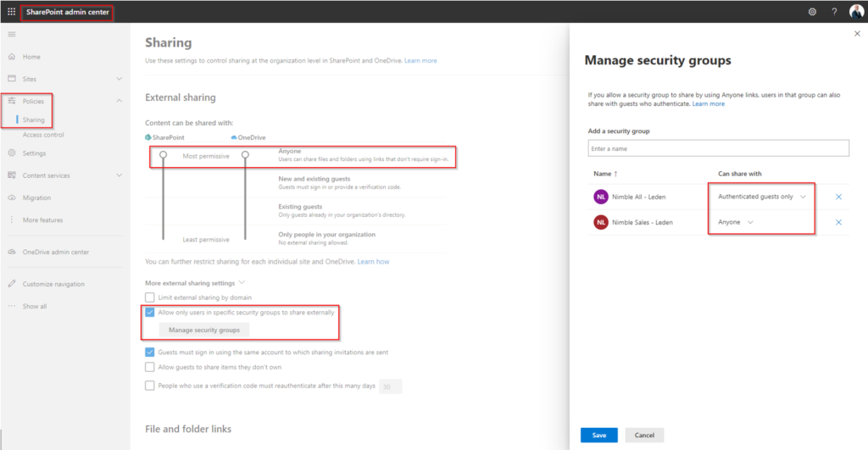Viewport: 868px width, 450px height.
Task: Click SharePoint admin center title
Action: (x=68, y=12)
